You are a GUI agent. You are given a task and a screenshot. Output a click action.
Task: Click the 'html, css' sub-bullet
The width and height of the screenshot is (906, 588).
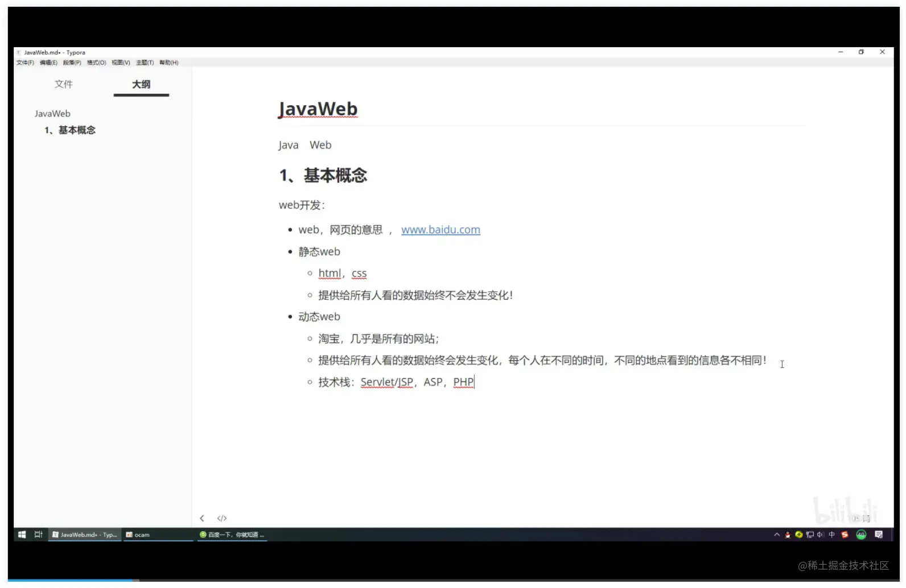(343, 274)
